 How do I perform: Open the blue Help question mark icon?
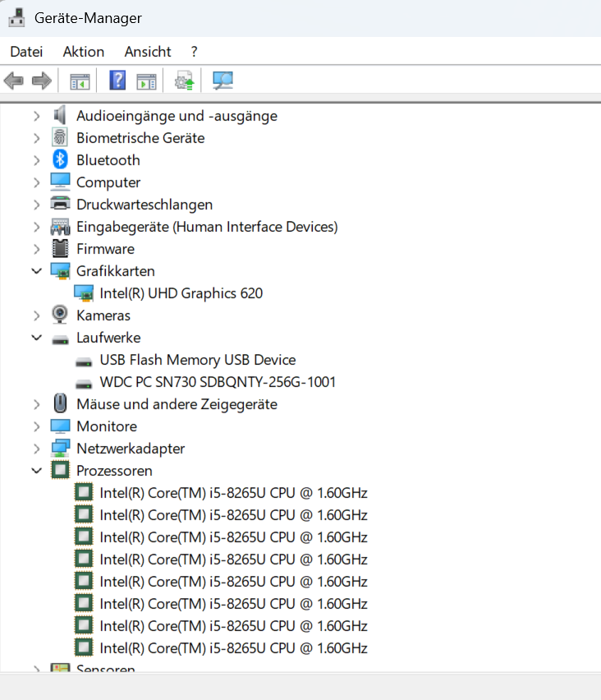(117, 81)
